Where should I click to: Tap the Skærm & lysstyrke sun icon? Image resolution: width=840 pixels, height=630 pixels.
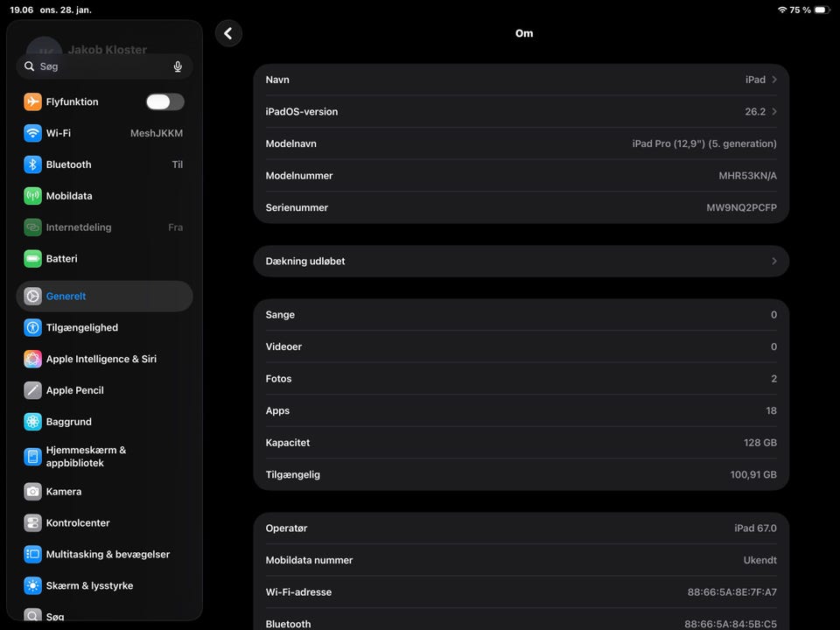pyautogui.click(x=32, y=585)
